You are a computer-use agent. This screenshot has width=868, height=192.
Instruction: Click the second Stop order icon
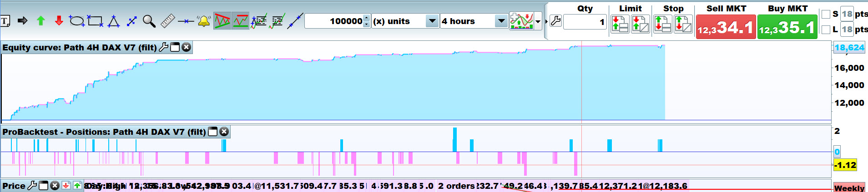683,24
